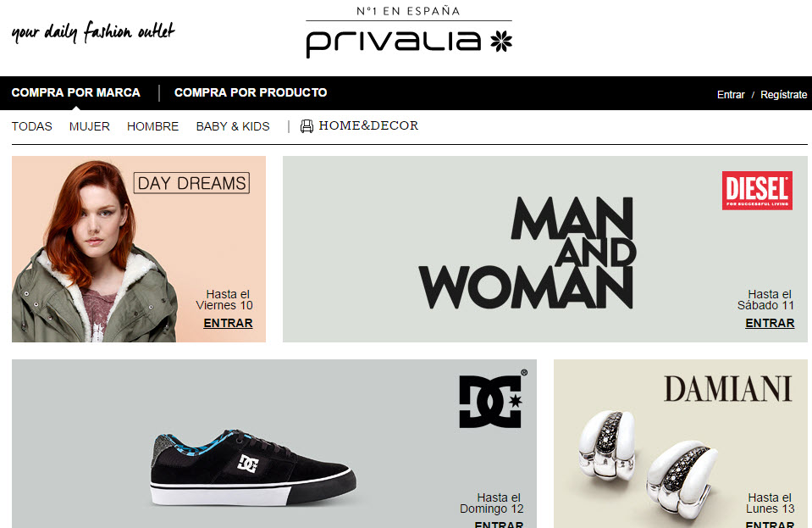Click the Day Dreams brand label
Viewport: 812px width, 528px height.
(191, 183)
